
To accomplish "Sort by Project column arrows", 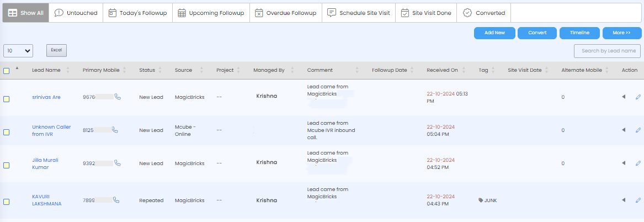I will pyautogui.click(x=238, y=70).
